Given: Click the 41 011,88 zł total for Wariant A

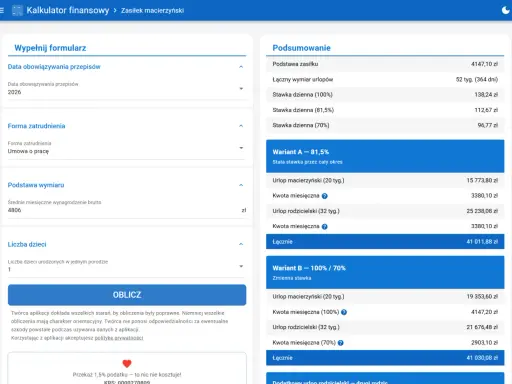Looking at the screenshot, I should [482, 242].
